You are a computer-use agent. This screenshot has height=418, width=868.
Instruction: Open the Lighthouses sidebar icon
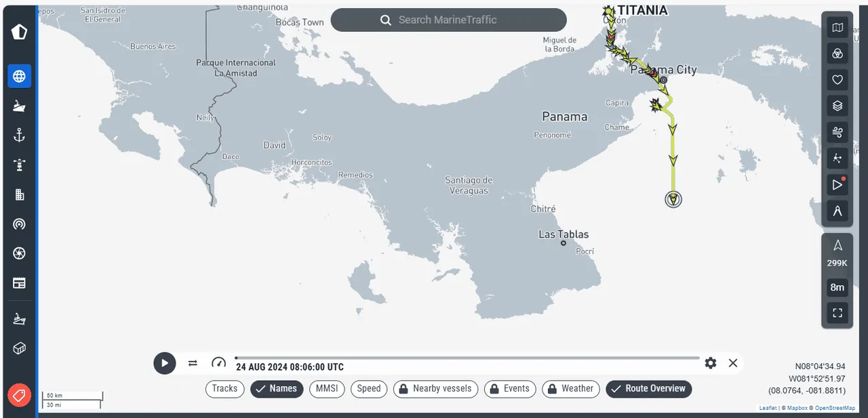[19, 165]
